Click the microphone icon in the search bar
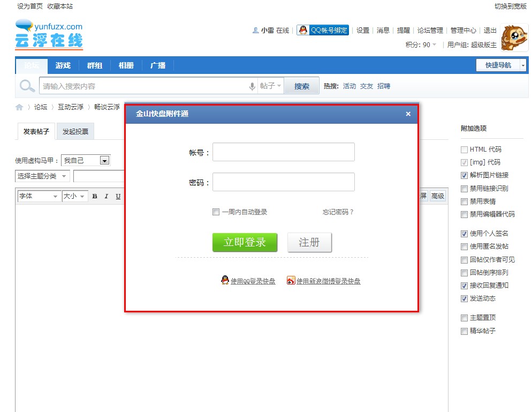Viewport: 532px width, 412px height. click(252, 86)
